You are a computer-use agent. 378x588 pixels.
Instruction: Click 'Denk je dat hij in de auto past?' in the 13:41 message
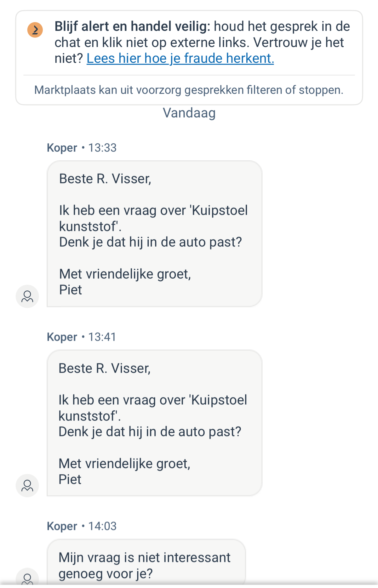150,432
